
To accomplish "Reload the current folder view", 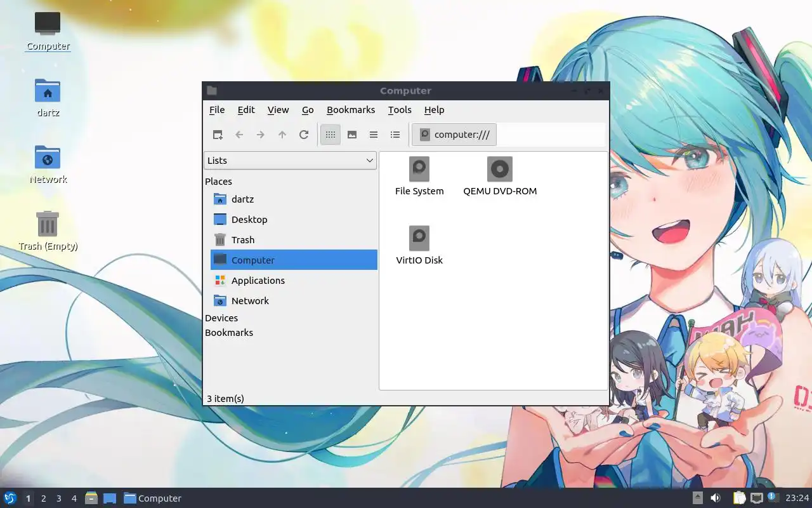I will (x=304, y=135).
